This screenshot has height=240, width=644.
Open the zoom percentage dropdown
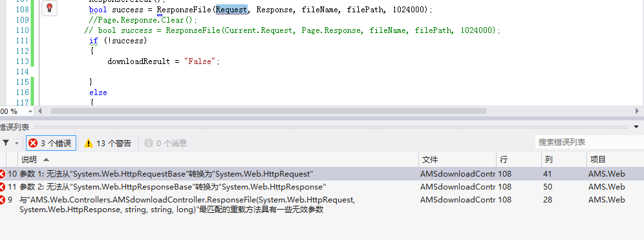pos(30,111)
